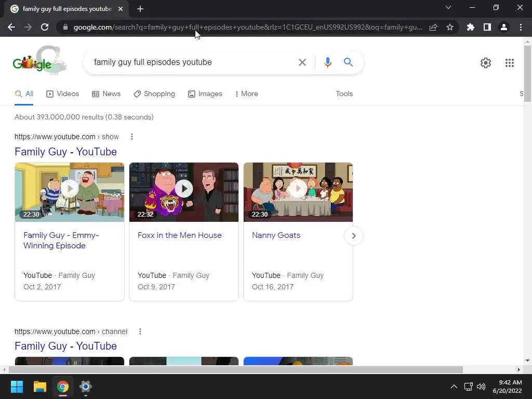Reload the current page
This screenshot has width=532, height=399.
click(45, 27)
